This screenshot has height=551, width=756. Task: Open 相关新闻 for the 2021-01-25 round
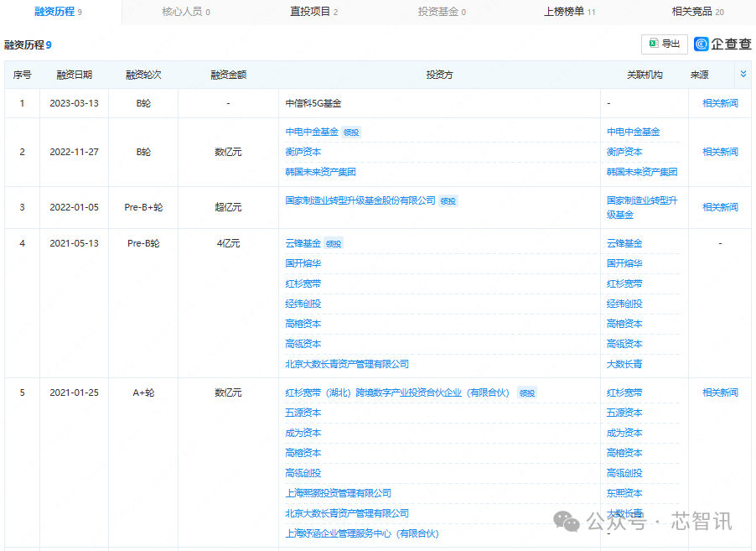click(720, 392)
